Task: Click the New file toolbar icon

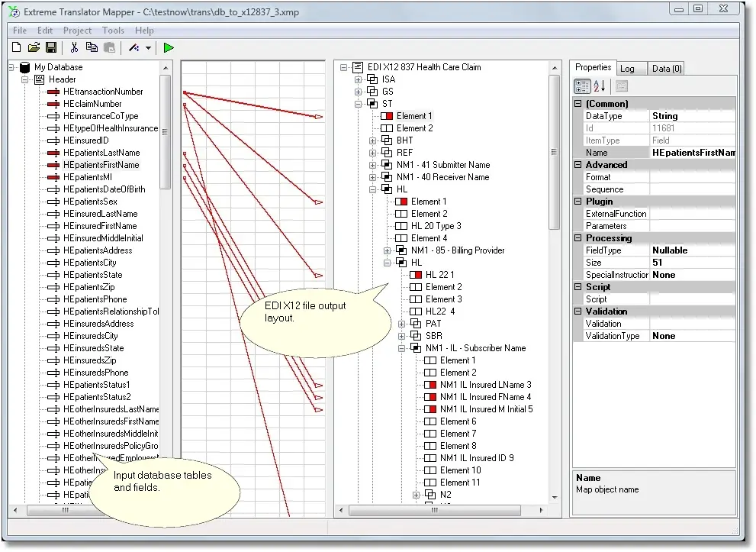Action: point(16,47)
